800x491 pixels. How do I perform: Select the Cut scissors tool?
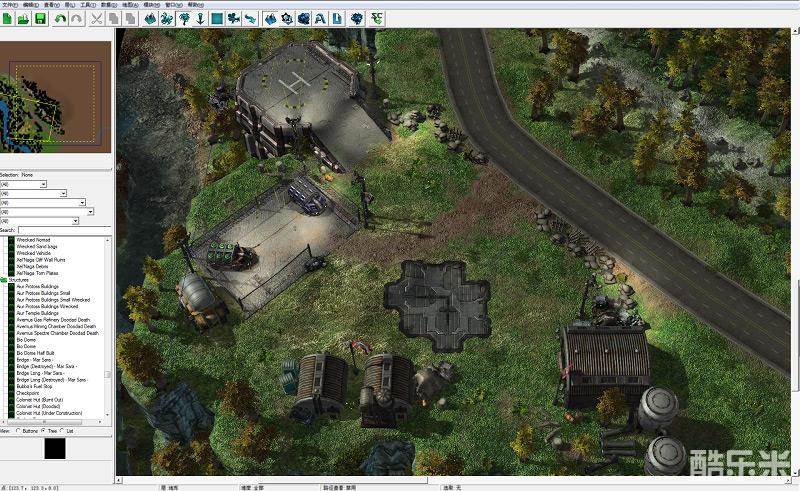(x=97, y=18)
